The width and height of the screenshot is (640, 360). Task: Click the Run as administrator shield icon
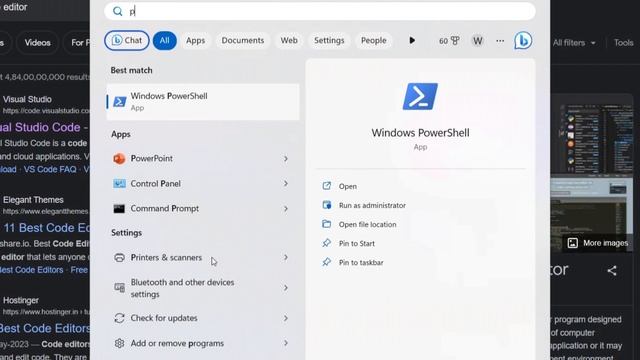[327, 205]
